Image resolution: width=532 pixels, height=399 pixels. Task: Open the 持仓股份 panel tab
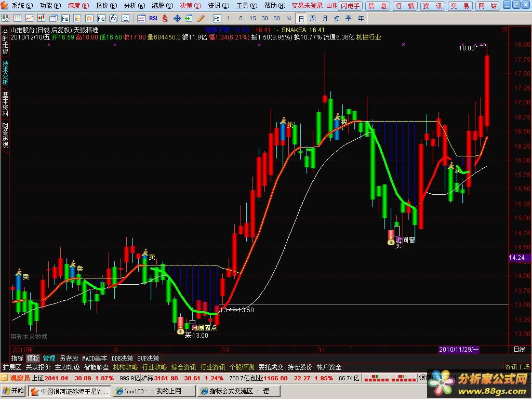pyautogui.click(x=300, y=367)
